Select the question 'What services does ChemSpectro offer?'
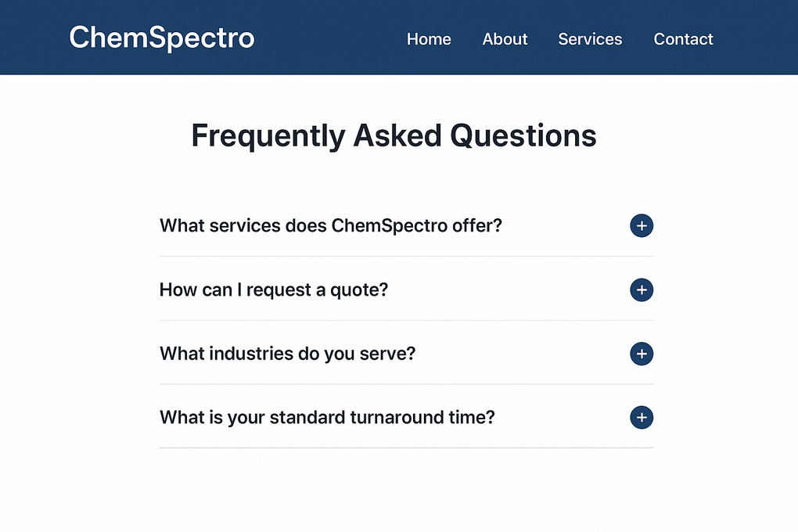The image size is (798, 532). click(330, 225)
